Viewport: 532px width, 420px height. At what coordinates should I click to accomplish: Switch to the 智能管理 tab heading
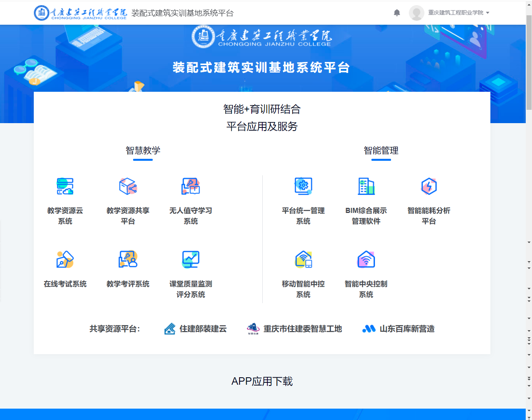tap(381, 151)
